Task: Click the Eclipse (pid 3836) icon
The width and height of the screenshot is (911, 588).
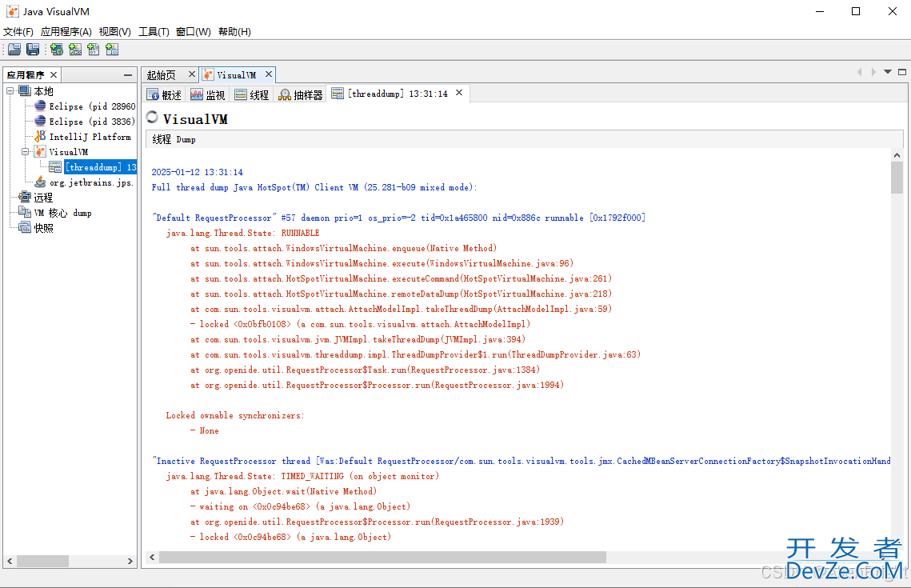Action: click(x=40, y=121)
